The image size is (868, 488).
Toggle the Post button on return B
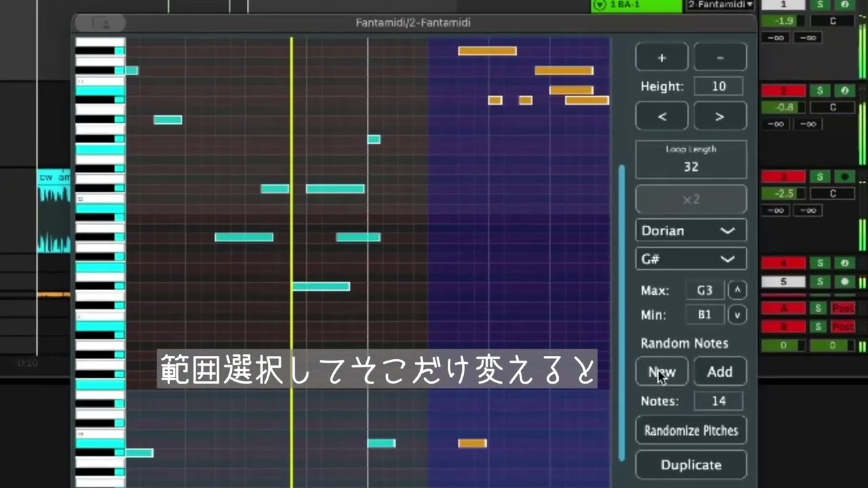pyautogui.click(x=843, y=327)
